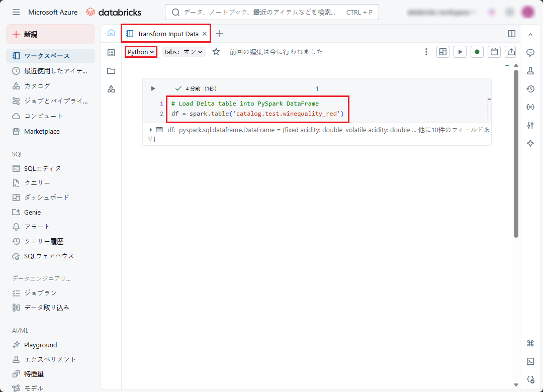Open MLflow experiments flask icon in right sidebar
The image size is (543, 392).
[530, 71]
